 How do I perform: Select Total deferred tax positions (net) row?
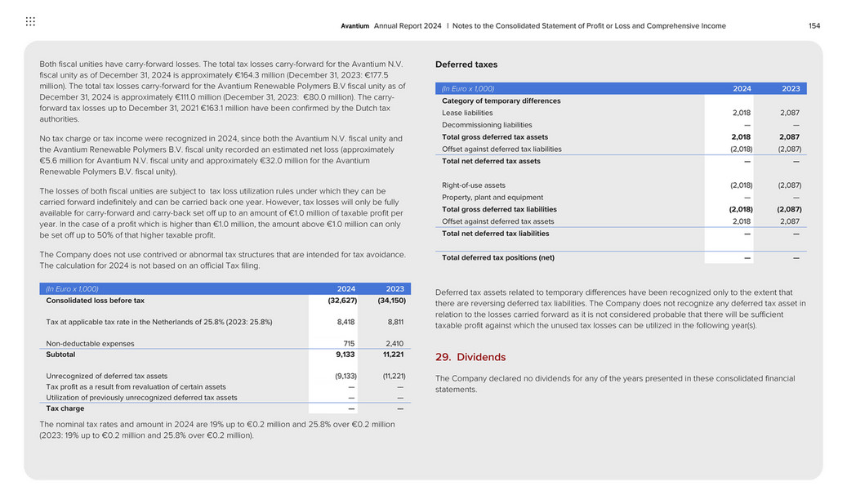622,257
